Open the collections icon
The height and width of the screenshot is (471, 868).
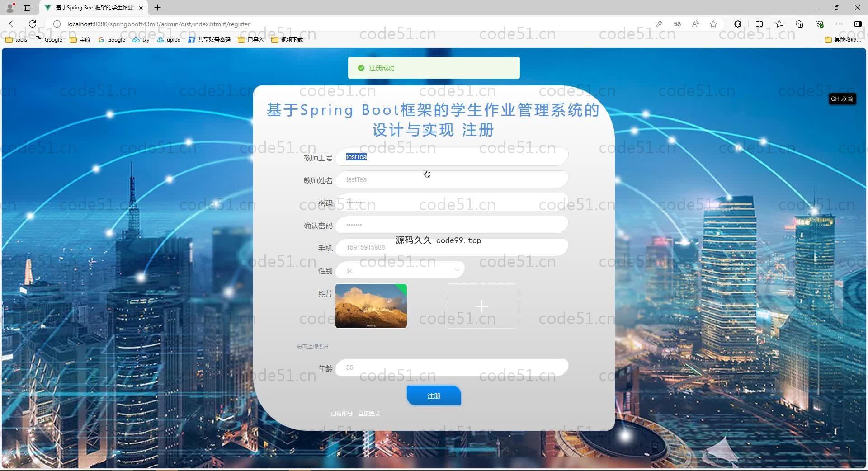point(799,24)
